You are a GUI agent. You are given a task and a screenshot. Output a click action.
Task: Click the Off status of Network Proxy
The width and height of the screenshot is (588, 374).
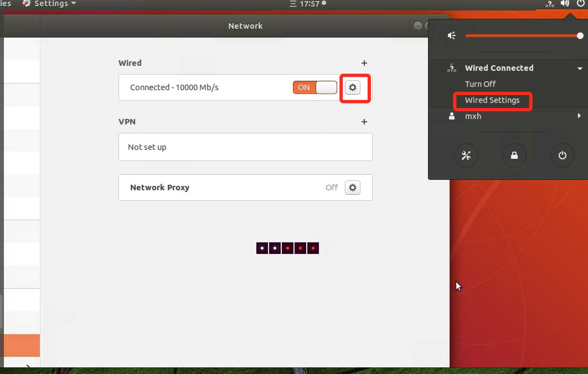332,188
